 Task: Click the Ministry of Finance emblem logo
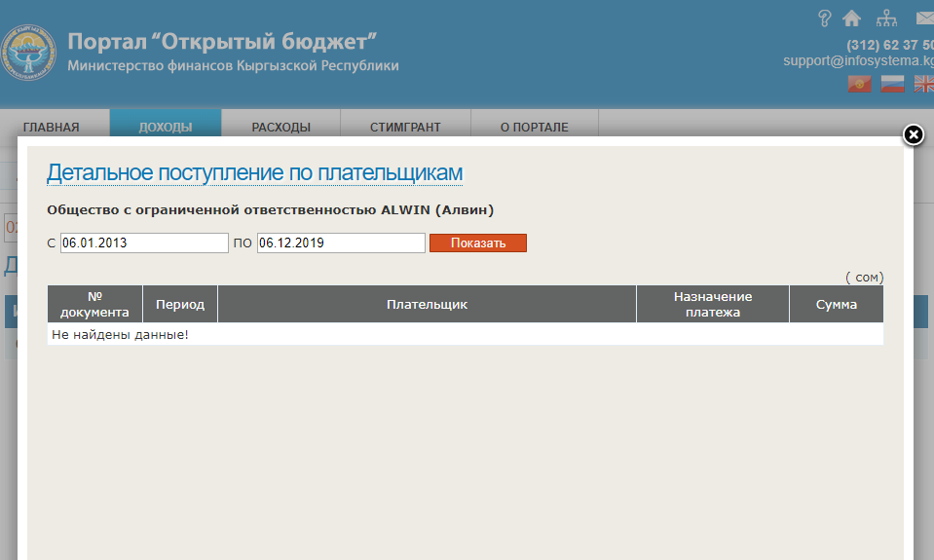click(x=29, y=54)
